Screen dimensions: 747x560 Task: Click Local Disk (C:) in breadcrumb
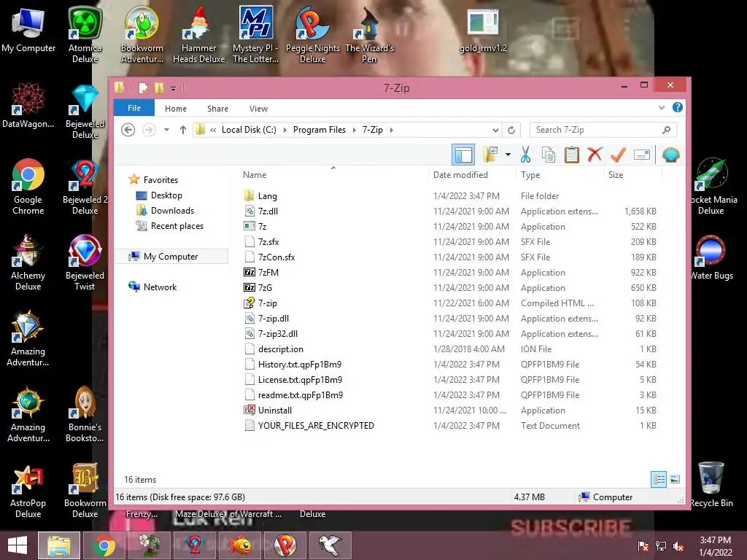point(249,130)
